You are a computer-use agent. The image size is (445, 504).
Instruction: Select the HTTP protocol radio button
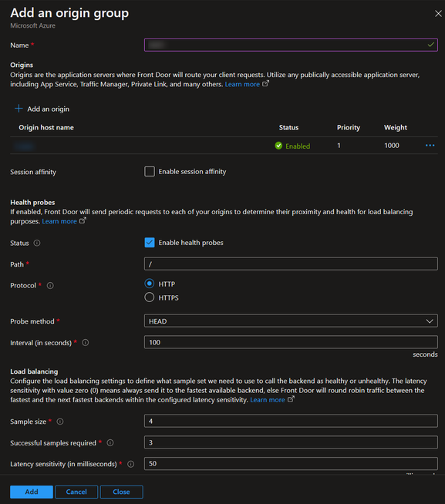(150, 284)
